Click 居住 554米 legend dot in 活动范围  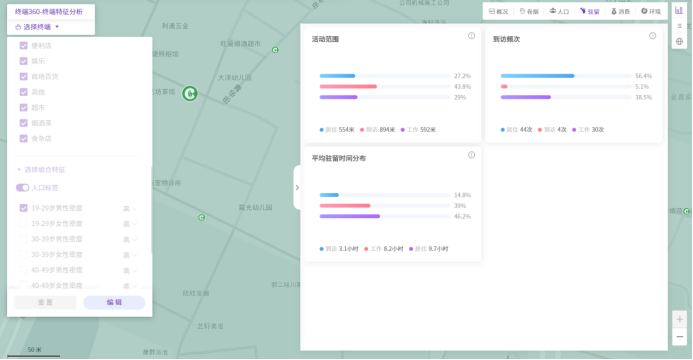[x=322, y=130]
